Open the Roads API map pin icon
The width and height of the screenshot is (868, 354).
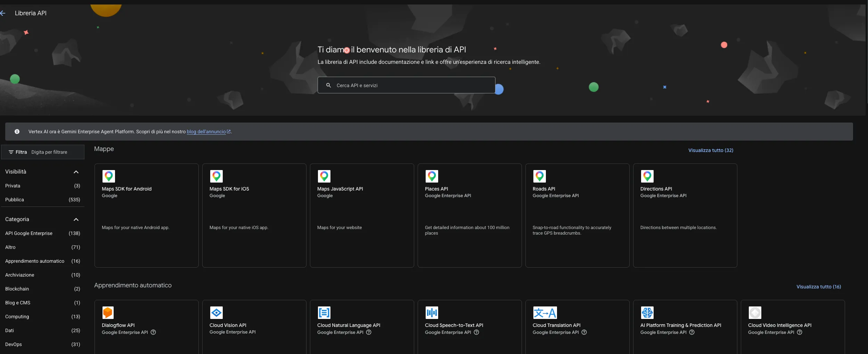coord(540,176)
